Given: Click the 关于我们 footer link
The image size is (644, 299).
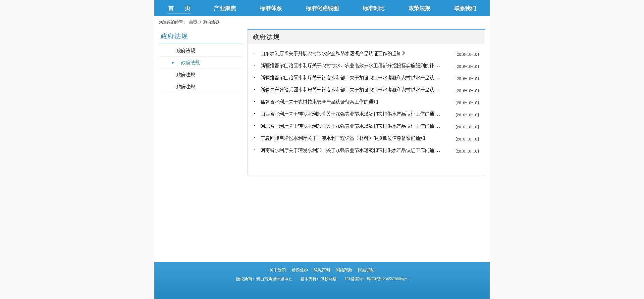Looking at the screenshot, I should 277,270.
